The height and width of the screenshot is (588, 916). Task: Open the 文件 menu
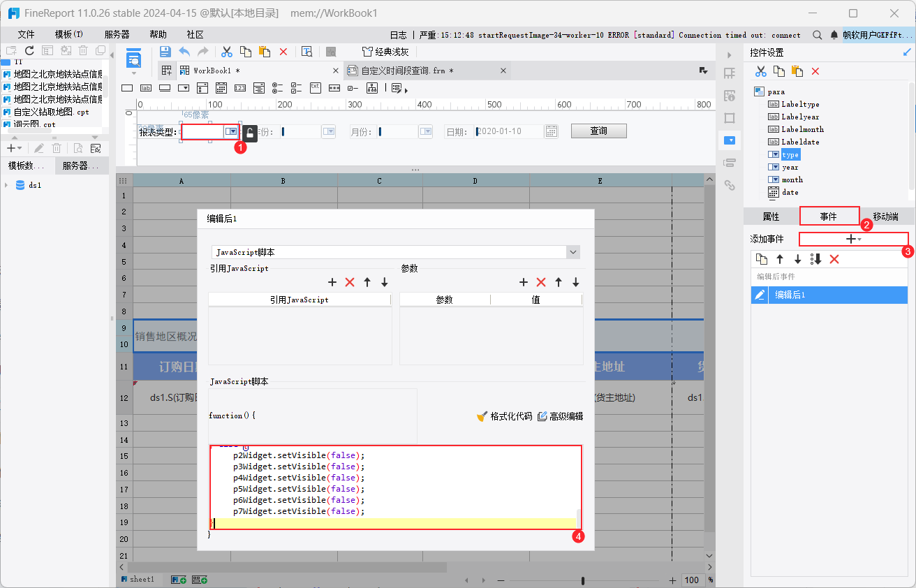[x=26, y=34]
